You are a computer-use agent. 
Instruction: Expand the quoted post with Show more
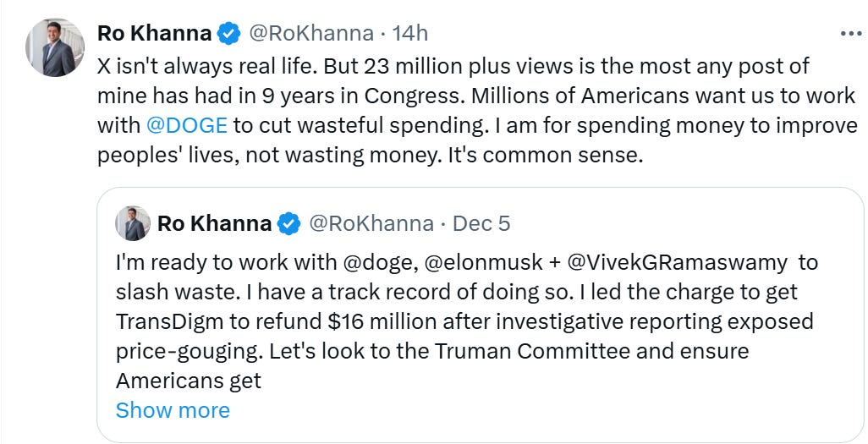point(173,410)
